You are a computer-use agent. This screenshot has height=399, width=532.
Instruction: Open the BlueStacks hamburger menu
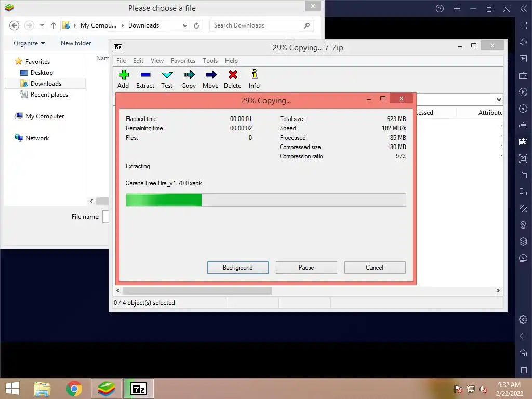457,9
